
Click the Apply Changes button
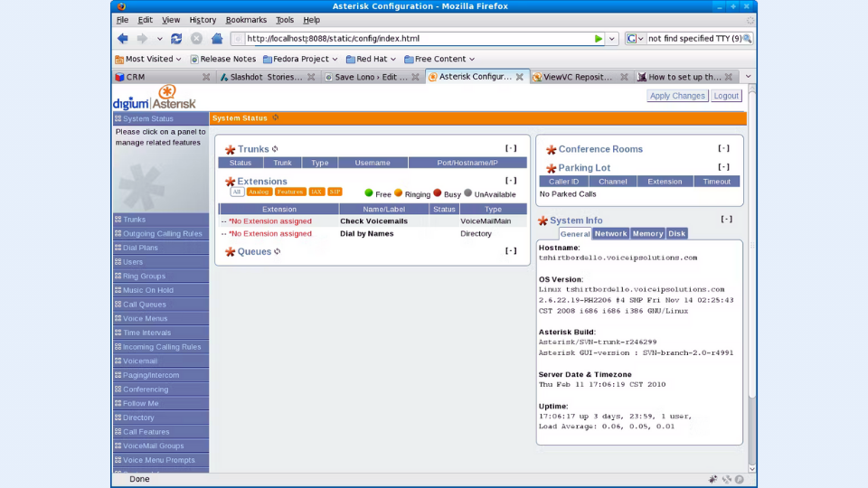[677, 96]
